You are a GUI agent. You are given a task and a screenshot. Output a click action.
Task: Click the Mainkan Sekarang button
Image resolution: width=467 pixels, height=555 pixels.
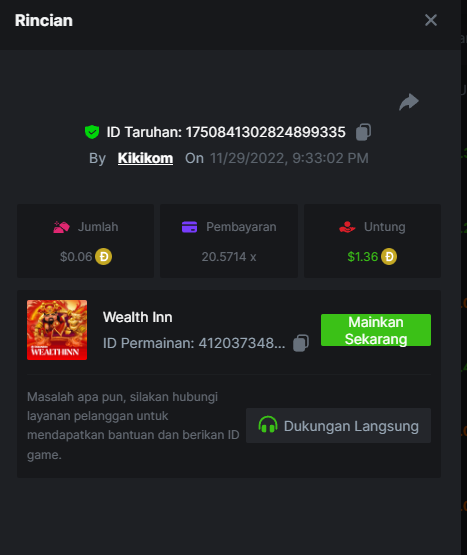coord(376,330)
